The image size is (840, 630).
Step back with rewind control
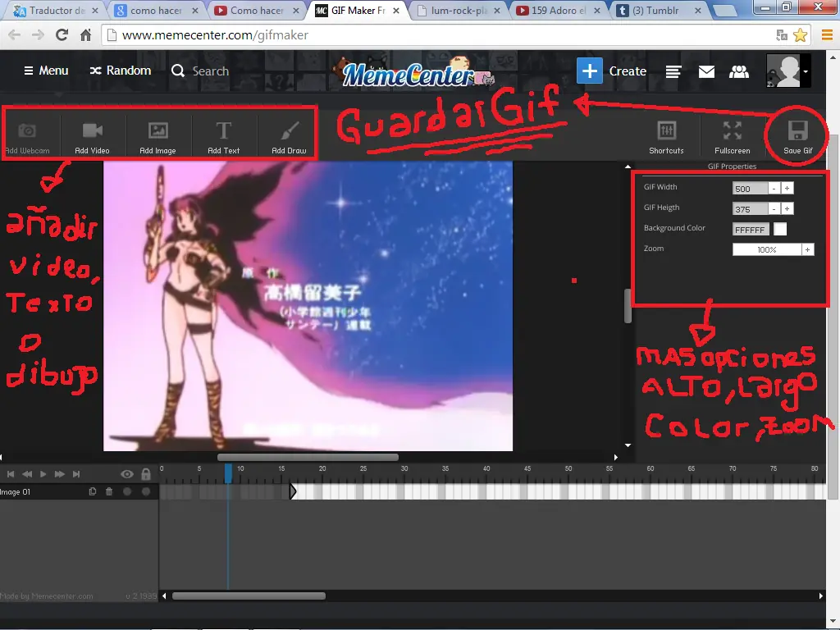(27, 474)
